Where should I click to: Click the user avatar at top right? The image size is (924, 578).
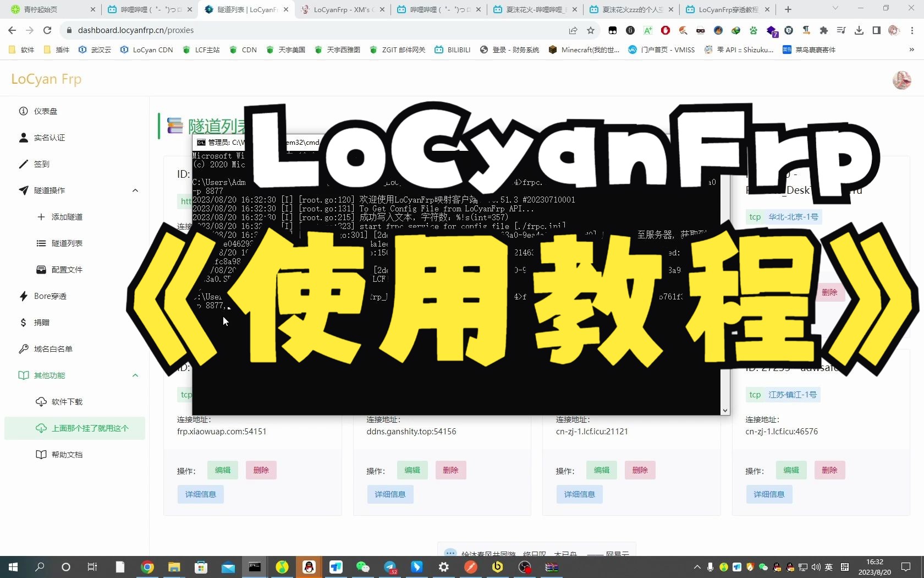tap(901, 80)
